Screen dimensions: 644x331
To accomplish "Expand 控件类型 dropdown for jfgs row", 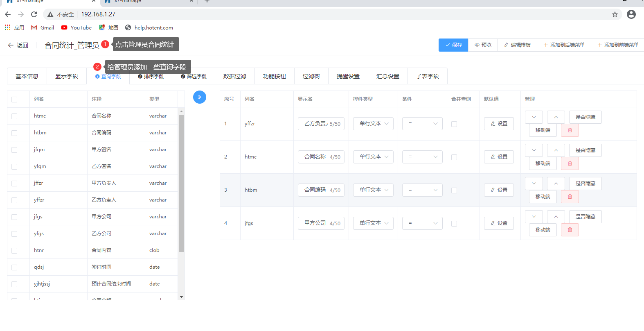I will pyautogui.click(x=373, y=223).
